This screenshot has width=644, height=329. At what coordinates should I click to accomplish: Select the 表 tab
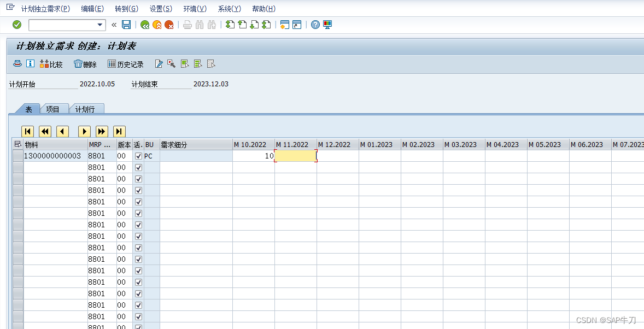pos(28,109)
